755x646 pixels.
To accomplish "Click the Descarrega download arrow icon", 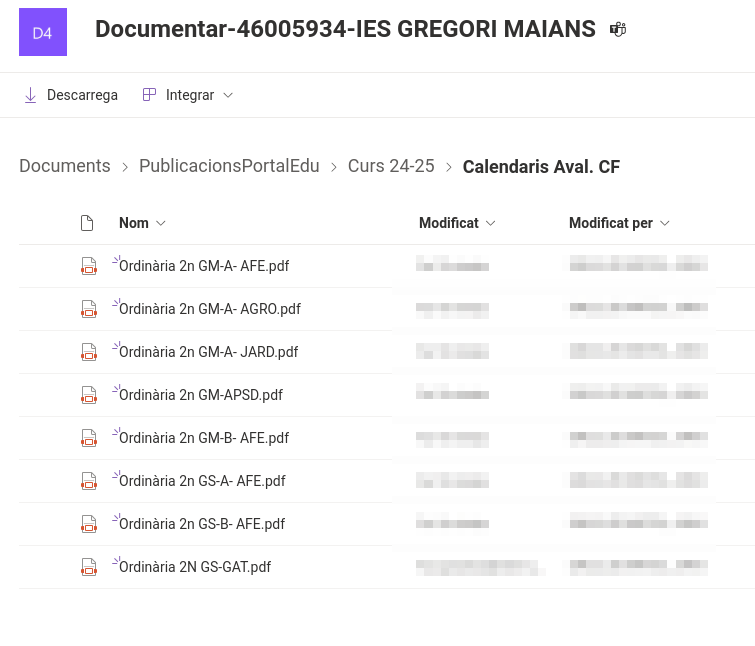I will pyautogui.click(x=30, y=95).
